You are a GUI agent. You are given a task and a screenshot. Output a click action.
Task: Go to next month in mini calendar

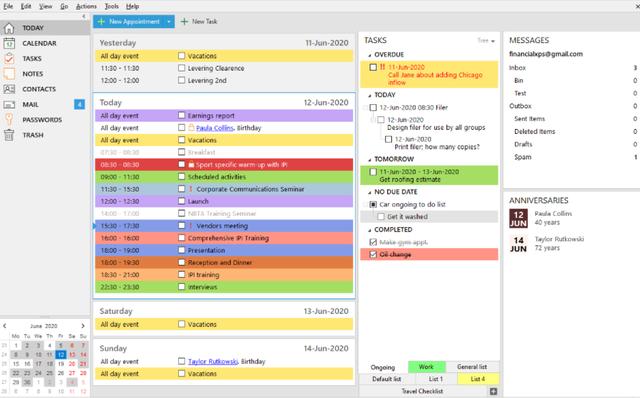[83, 326]
